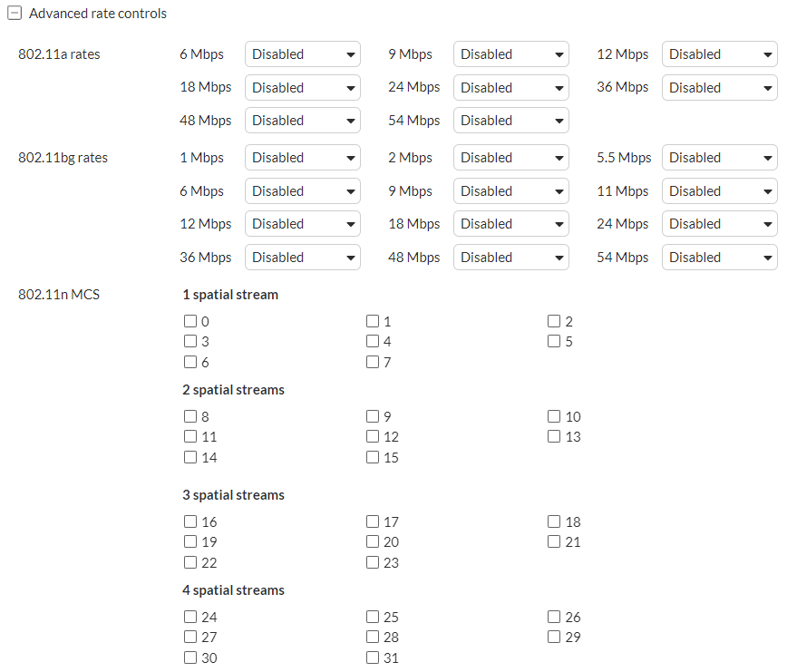The width and height of the screenshot is (787, 672).
Task: Check MCS 29 under 4 spatial streams
Action: pos(553,637)
